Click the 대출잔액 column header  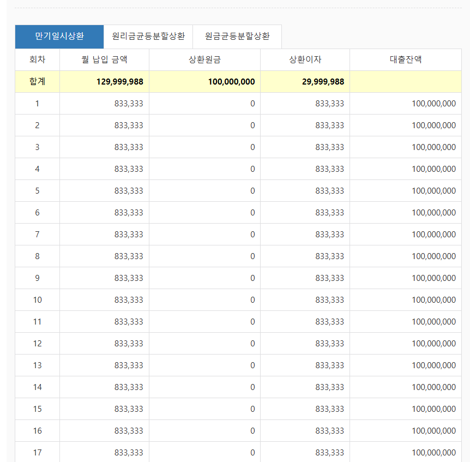(406, 59)
